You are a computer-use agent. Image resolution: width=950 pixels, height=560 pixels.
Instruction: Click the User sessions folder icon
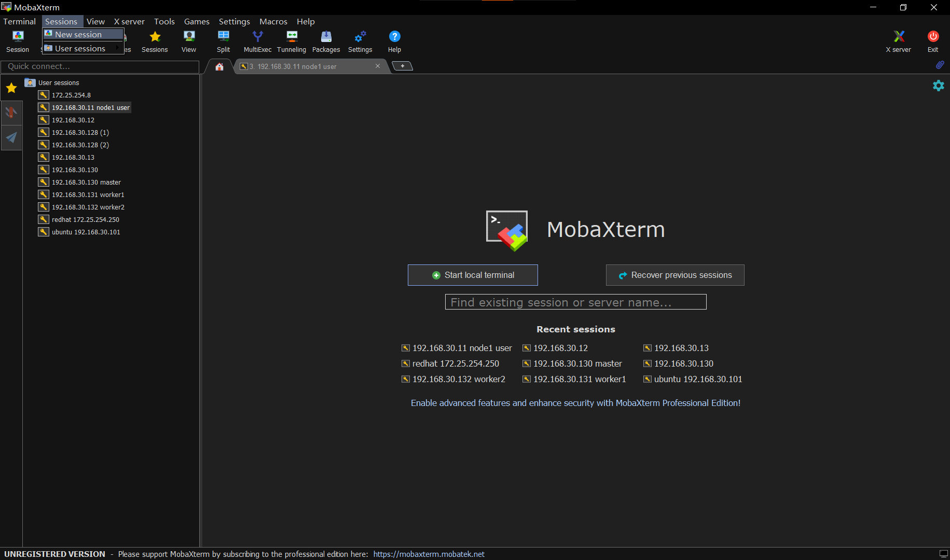click(30, 82)
